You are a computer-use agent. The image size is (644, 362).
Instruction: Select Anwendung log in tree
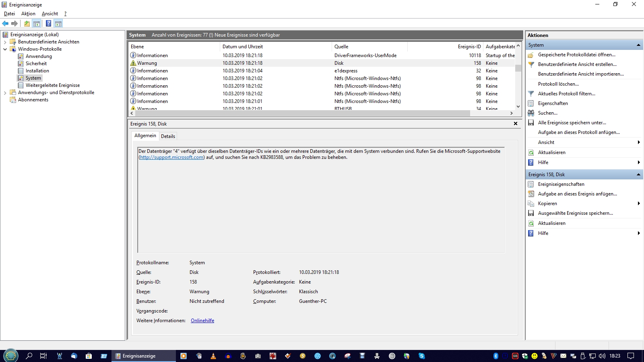(39, 56)
